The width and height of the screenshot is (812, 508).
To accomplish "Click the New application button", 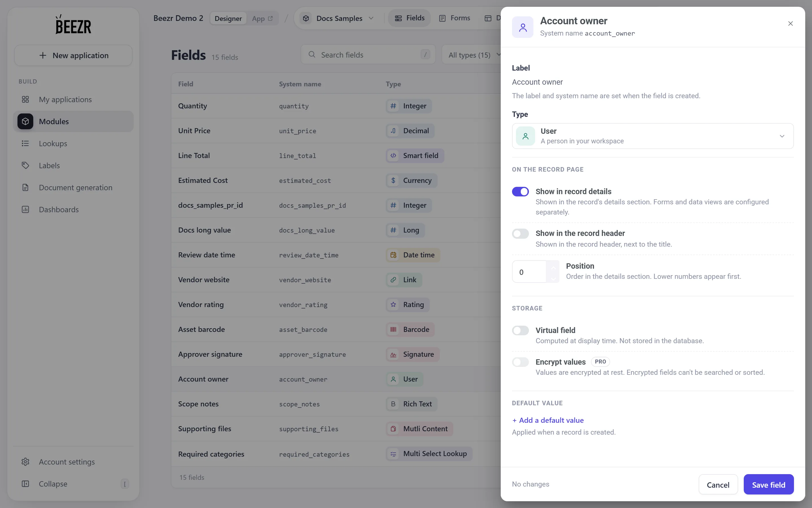I will (73, 55).
